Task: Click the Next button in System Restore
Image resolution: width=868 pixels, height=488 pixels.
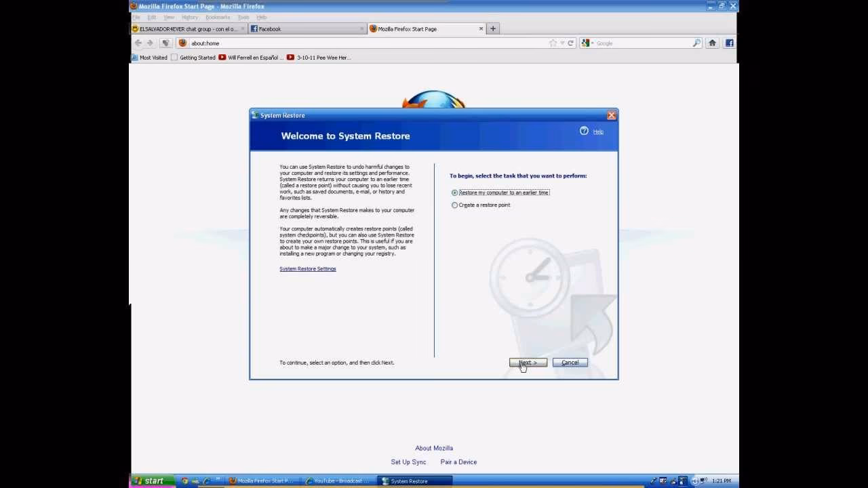Action: [528, 363]
